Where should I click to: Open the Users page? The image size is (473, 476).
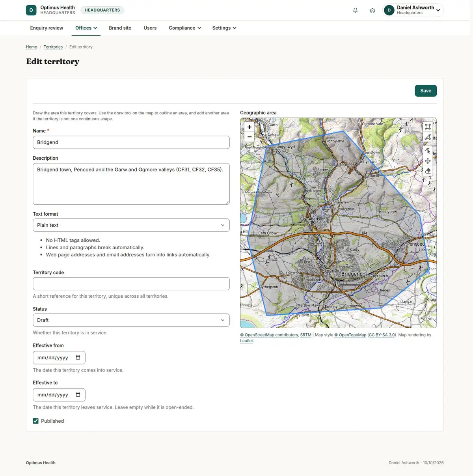point(150,28)
